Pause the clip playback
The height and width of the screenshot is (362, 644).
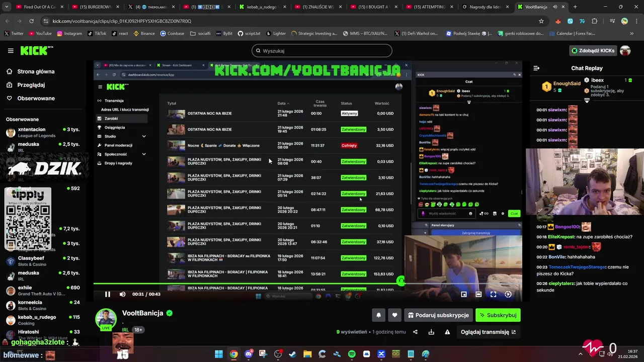[107, 294]
